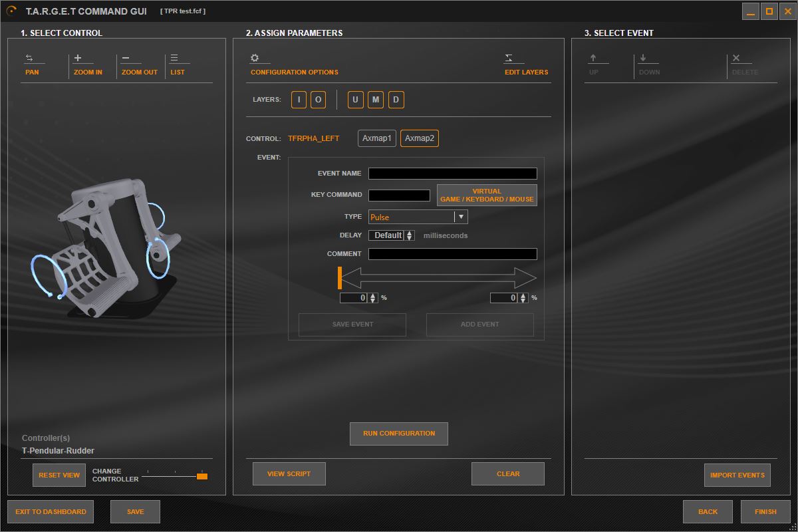Image resolution: width=798 pixels, height=532 pixels.
Task: Select the Axmap2 tab
Action: tap(420, 138)
